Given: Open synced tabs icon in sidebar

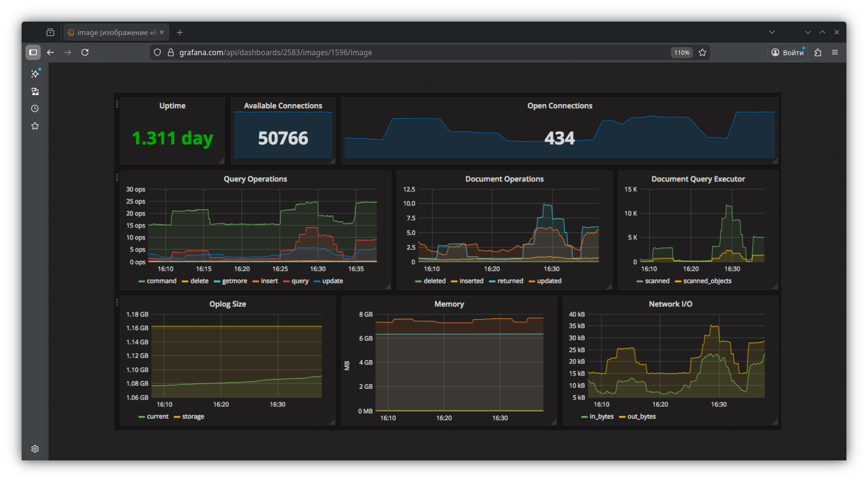Looking at the screenshot, I should (35, 91).
